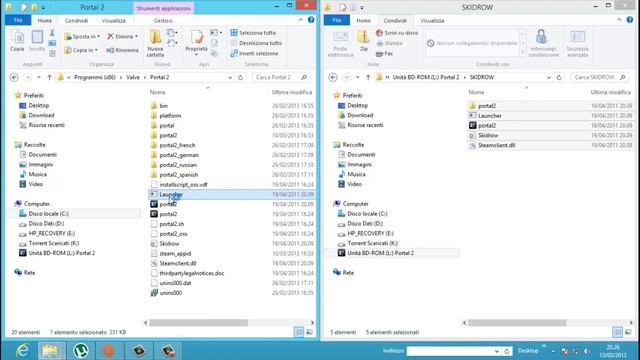640x360 pixels.
Task: Open uTorrent from the taskbar
Action: (x=81, y=351)
